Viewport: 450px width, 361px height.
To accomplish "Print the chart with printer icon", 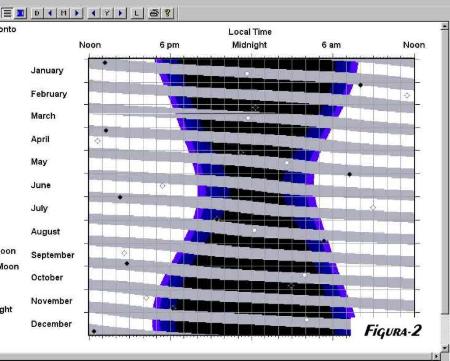I will [x=154, y=13].
